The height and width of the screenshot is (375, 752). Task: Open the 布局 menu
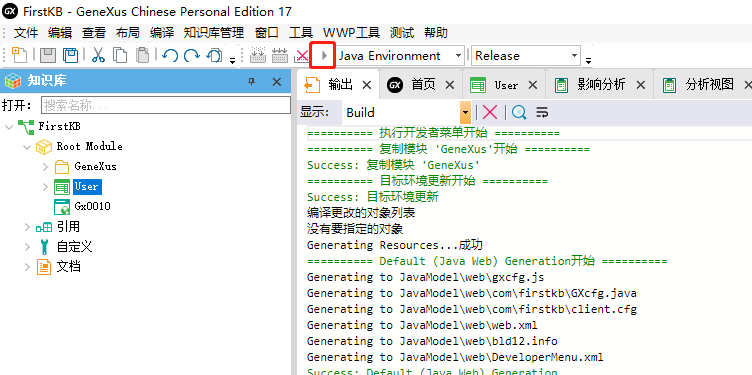[x=128, y=33]
